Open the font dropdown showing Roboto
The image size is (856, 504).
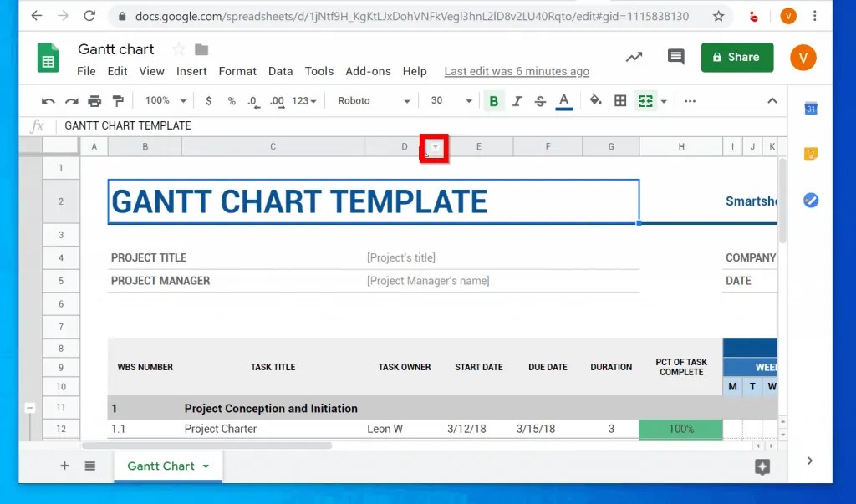[372, 100]
